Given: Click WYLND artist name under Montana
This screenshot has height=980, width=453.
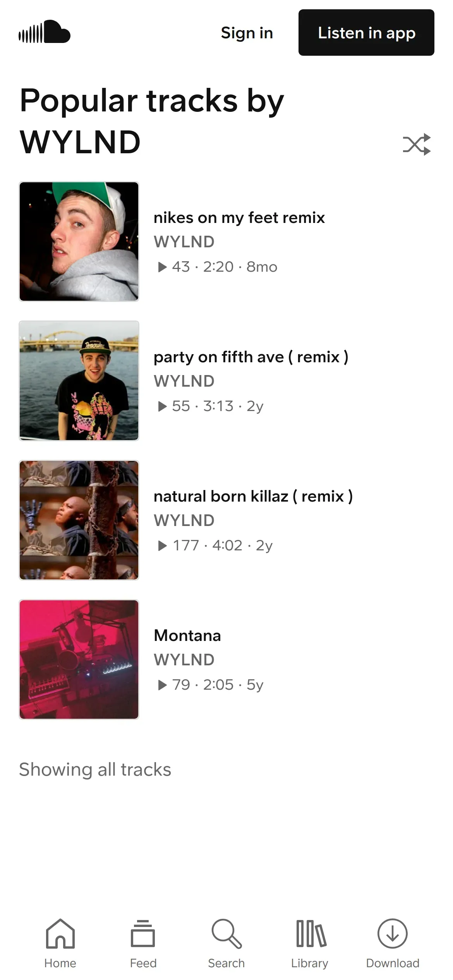Looking at the screenshot, I should (x=184, y=660).
